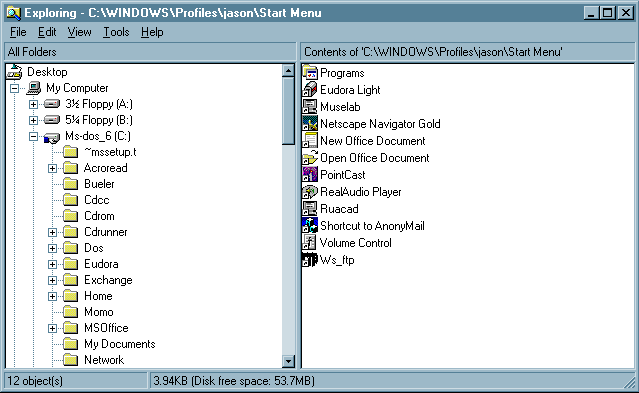Select the Open Office Document icon
Image resolution: width=639 pixels, height=393 pixels.
pos(310,158)
